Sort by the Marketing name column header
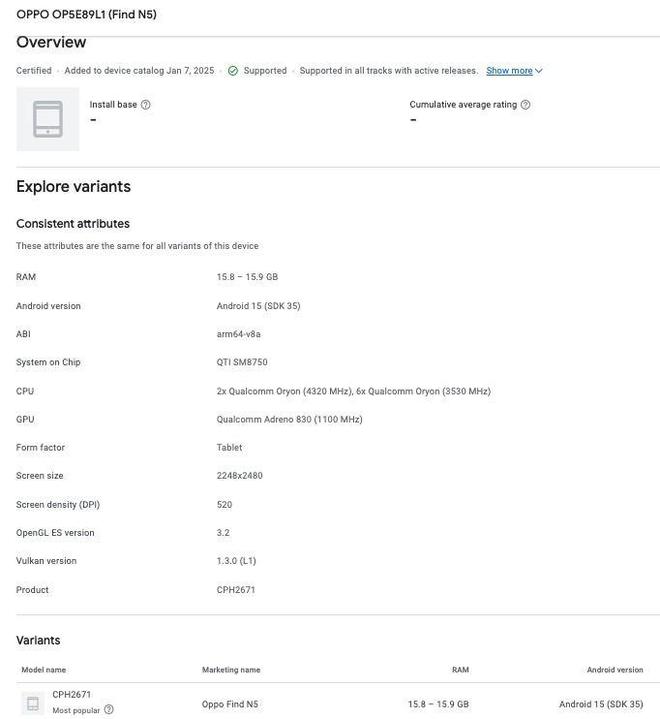Image resolution: width=660 pixels, height=719 pixels. click(231, 670)
